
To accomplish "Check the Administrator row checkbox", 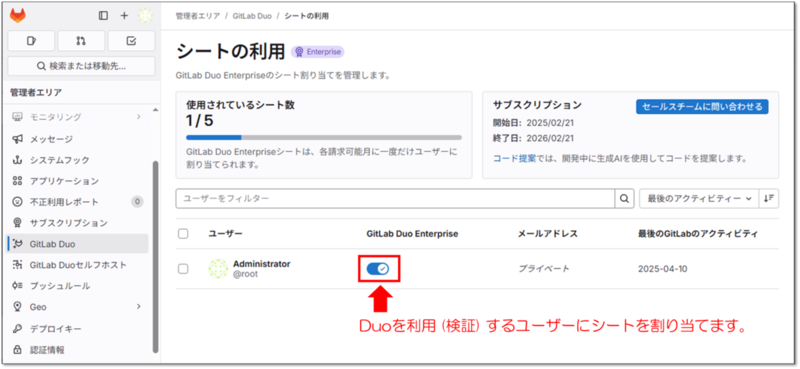I will tap(183, 268).
